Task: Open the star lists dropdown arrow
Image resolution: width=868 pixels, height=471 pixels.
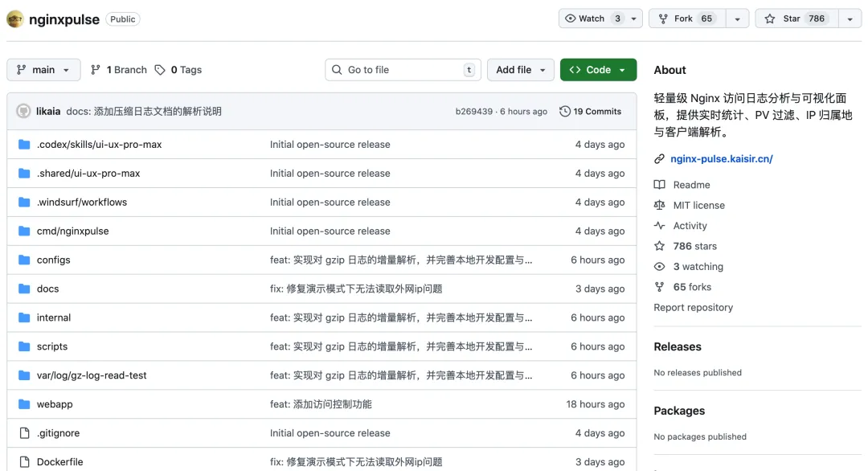Action: (x=850, y=18)
